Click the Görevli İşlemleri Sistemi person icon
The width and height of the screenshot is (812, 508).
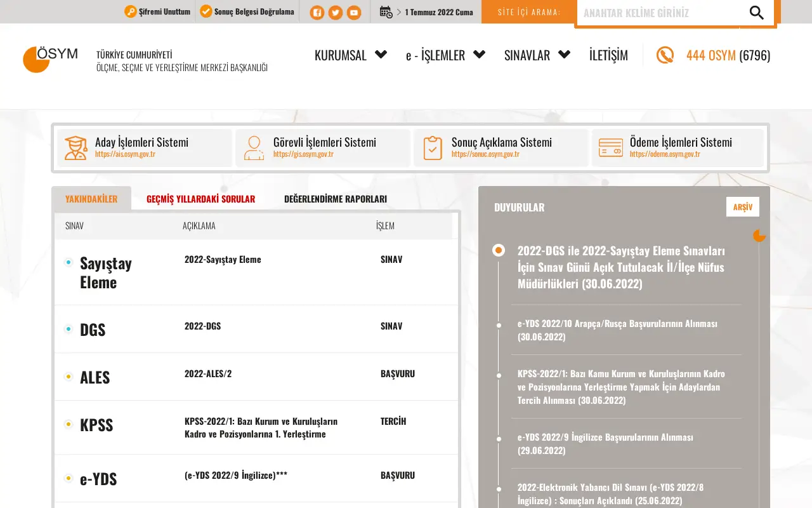click(254, 148)
